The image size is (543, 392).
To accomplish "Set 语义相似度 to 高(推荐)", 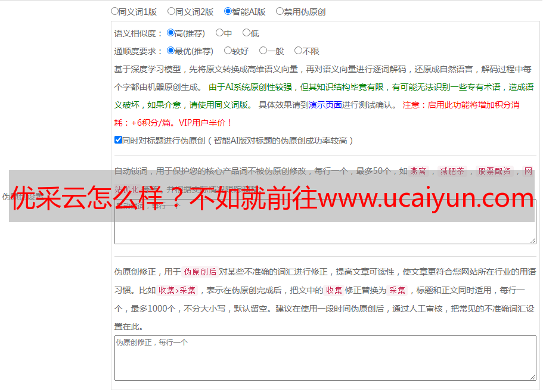I will (x=170, y=33).
